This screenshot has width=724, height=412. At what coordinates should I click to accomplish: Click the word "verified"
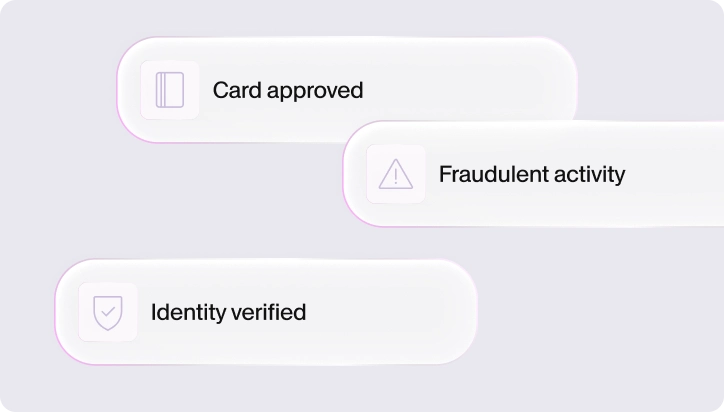268,312
